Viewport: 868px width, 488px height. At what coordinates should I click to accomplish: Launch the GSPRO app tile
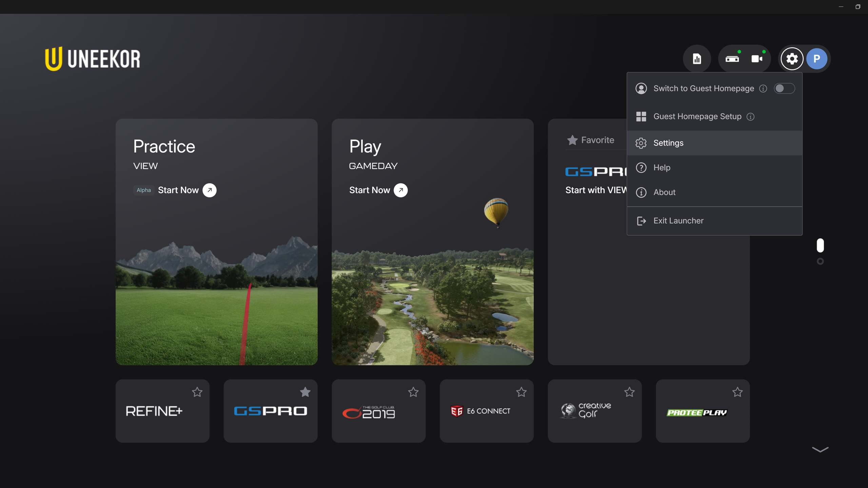[271, 411]
